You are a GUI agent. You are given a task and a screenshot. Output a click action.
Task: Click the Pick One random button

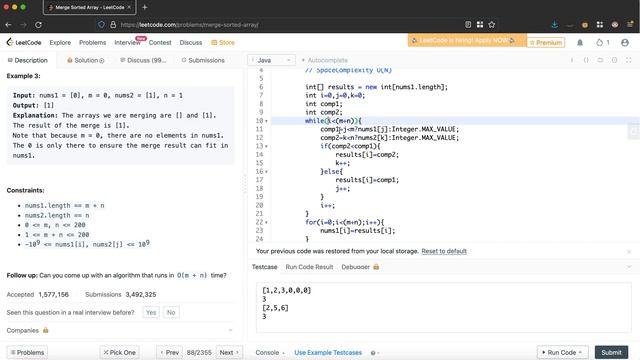coord(119,352)
